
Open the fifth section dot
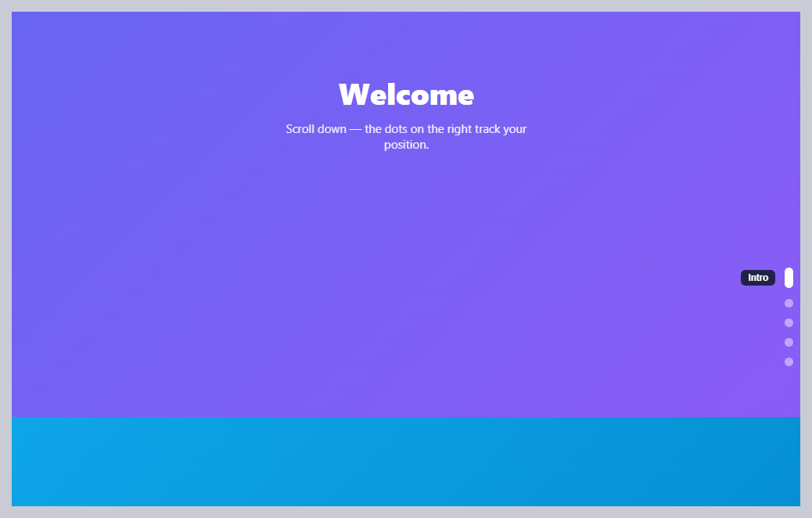(x=789, y=362)
